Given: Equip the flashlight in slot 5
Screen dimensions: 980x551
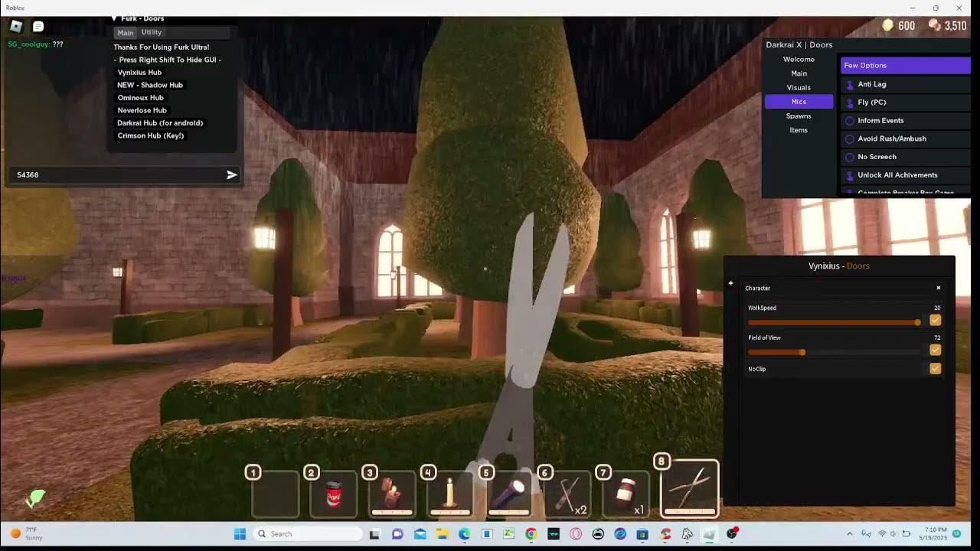Looking at the screenshot, I should click(x=508, y=494).
